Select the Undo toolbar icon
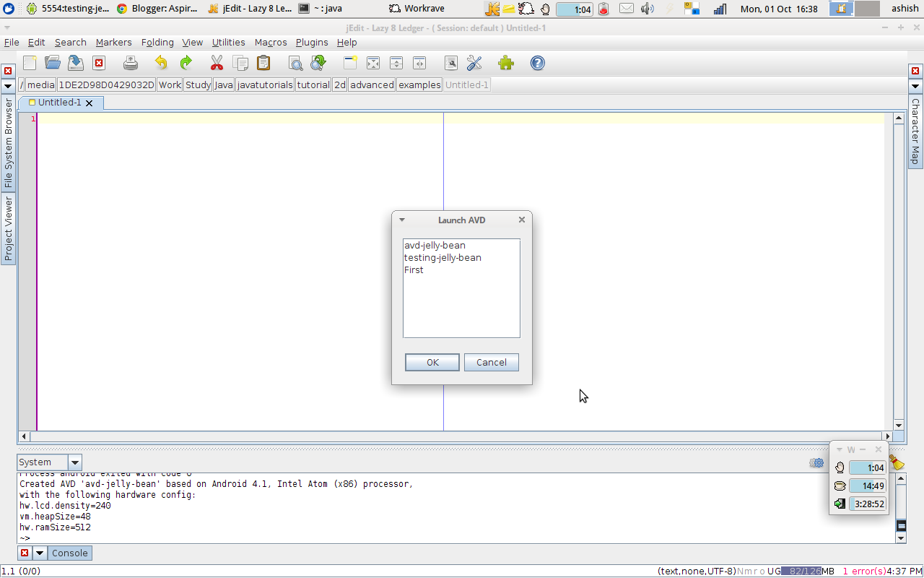Image resolution: width=924 pixels, height=578 pixels. (x=160, y=63)
